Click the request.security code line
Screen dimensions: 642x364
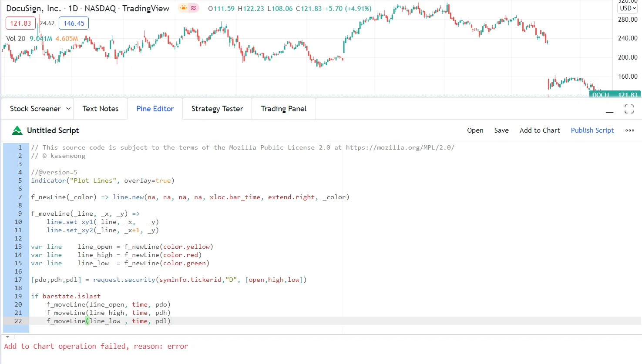[x=169, y=280]
